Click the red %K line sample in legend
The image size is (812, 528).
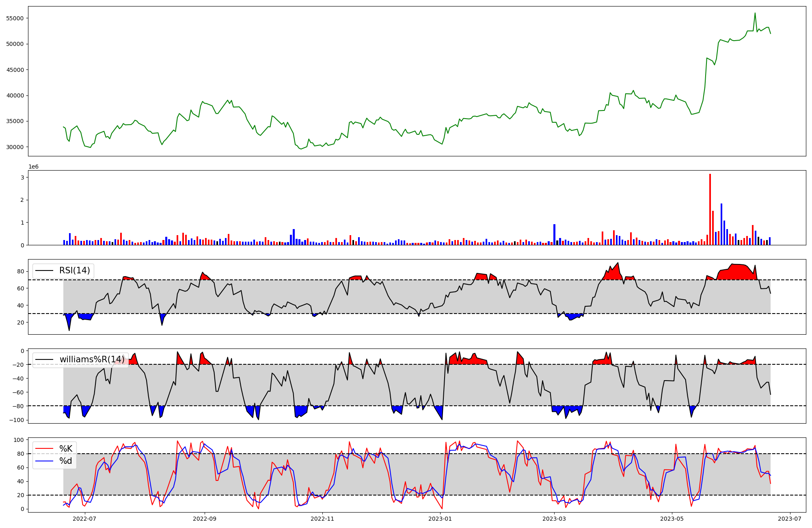(x=44, y=449)
